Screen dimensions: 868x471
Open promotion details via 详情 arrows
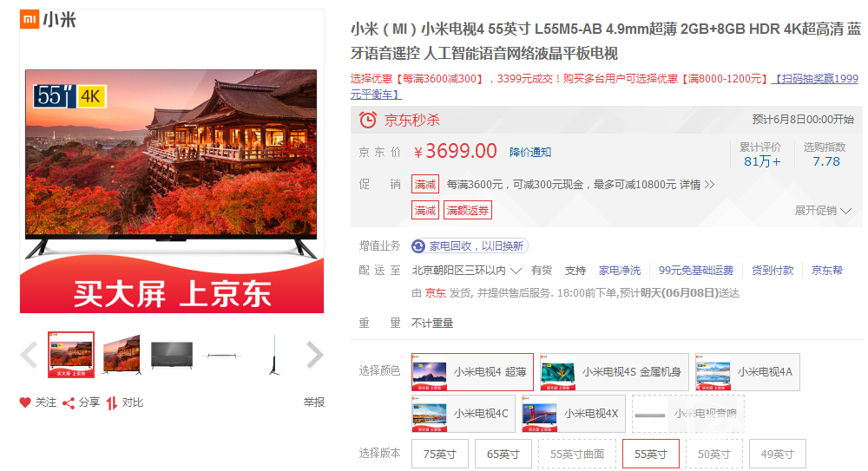(x=701, y=184)
